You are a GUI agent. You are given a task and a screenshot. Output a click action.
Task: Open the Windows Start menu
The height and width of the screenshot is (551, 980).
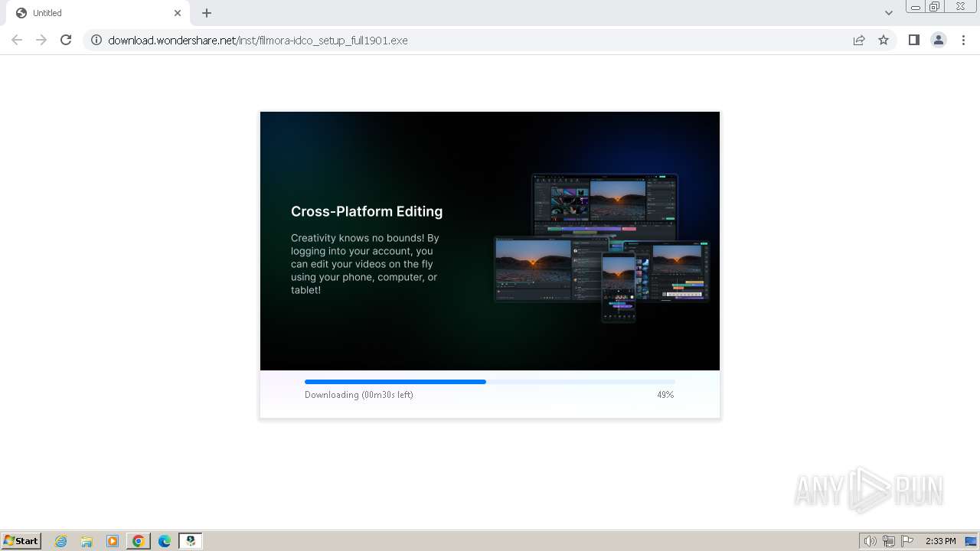click(21, 540)
